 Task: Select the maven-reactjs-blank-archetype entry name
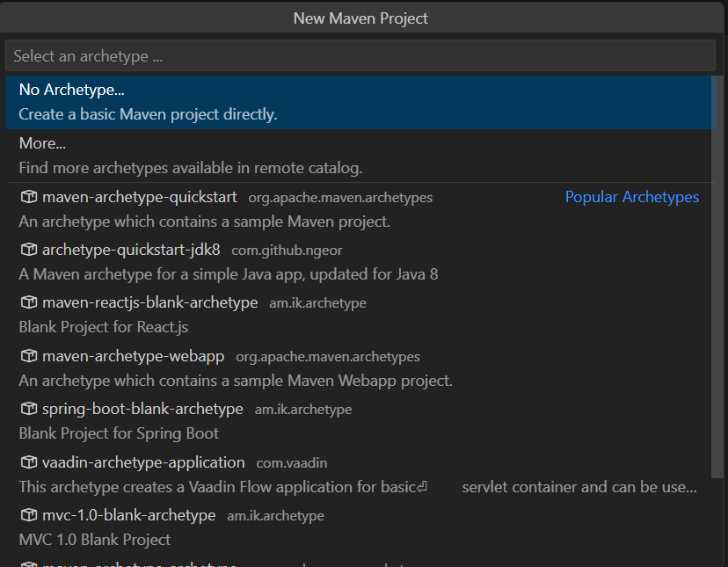click(149, 302)
